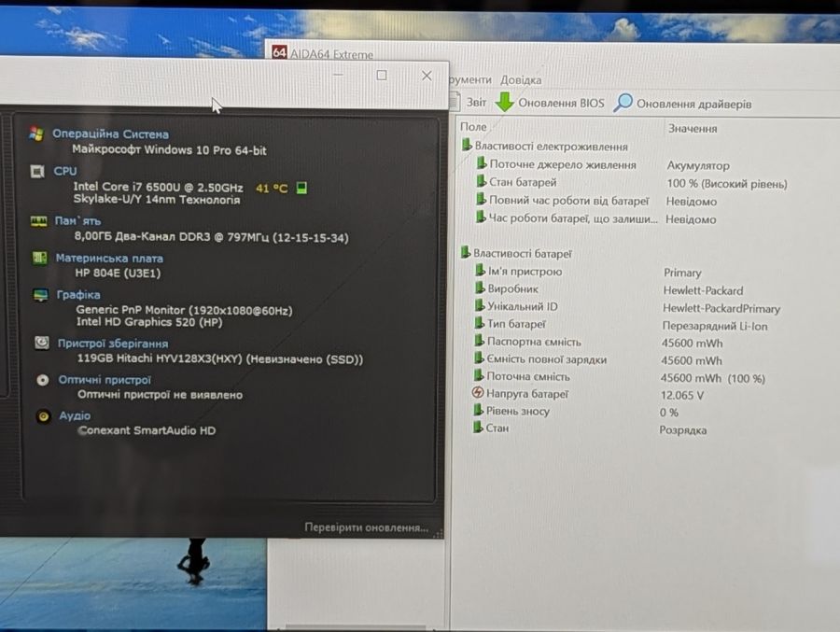Screen dimensions: 840x632
Task: Click the icon beside Паспортна ємність
Action: click(480, 341)
